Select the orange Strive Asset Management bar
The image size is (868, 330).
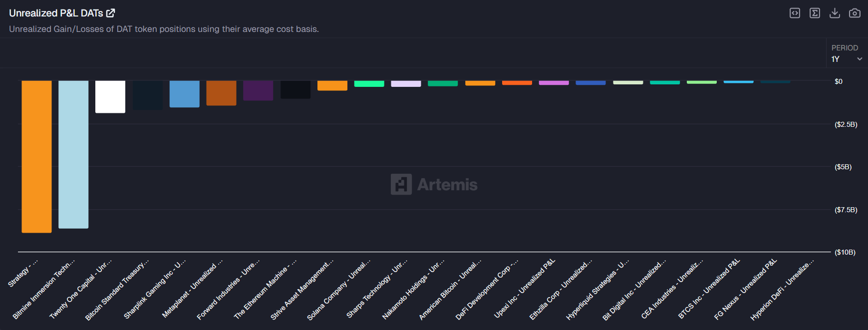[332, 85]
